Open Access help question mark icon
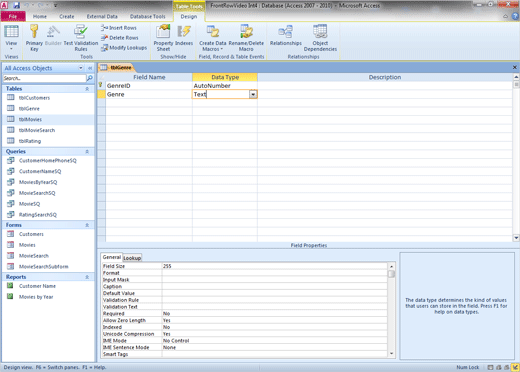This screenshot has width=520, height=372. (x=515, y=16)
